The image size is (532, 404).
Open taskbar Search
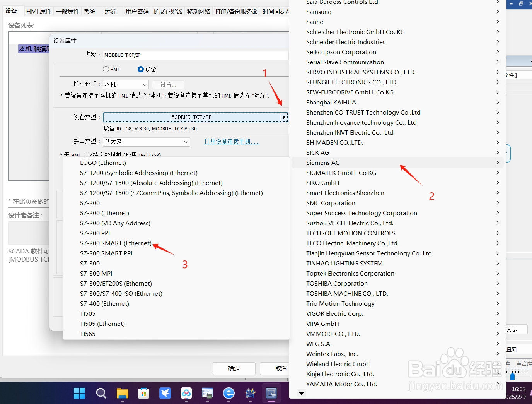(101, 393)
